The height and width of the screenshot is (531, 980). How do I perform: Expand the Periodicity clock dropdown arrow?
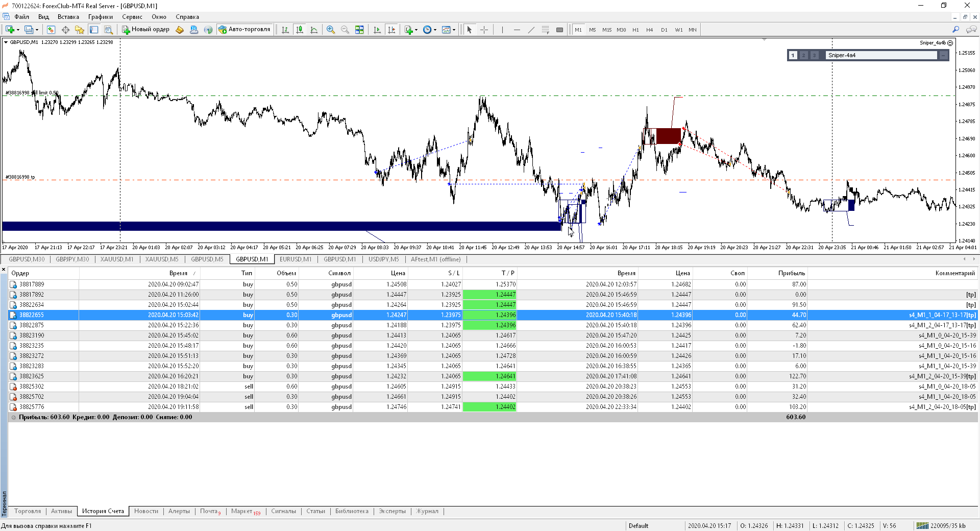(x=435, y=30)
